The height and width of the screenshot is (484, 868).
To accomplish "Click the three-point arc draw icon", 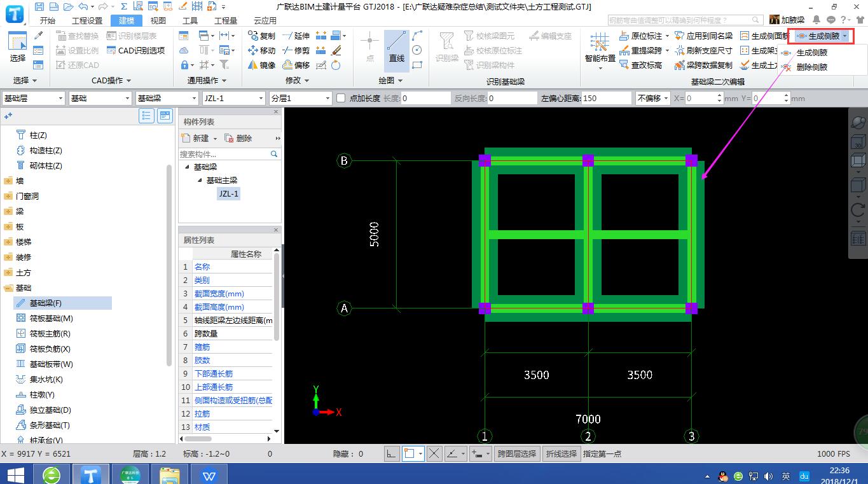I will pyautogui.click(x=417, y=36).
